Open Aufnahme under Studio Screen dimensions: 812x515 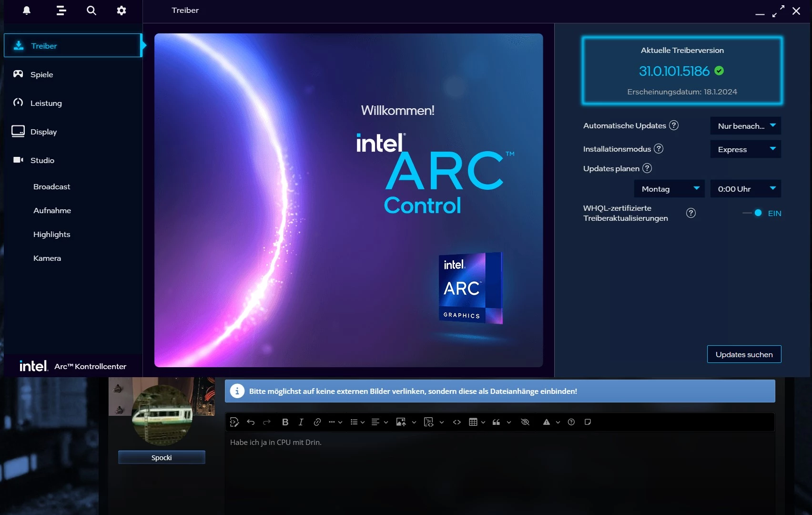[52, 210]
